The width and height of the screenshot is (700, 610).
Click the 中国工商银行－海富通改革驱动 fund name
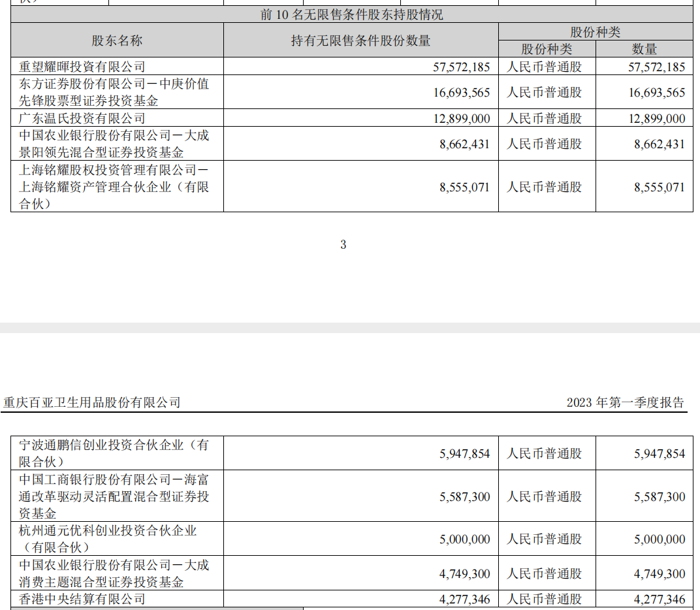tap(114, 496)
